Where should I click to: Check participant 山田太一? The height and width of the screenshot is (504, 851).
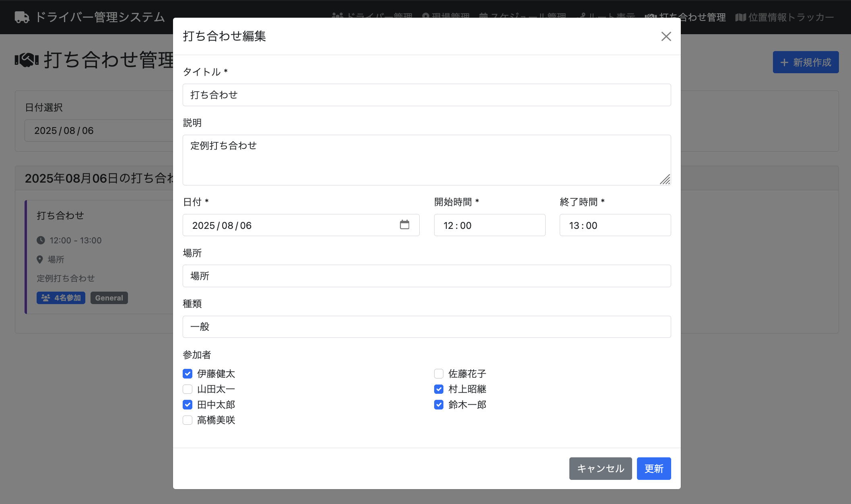pyautogui.click(x=188, y=389)
